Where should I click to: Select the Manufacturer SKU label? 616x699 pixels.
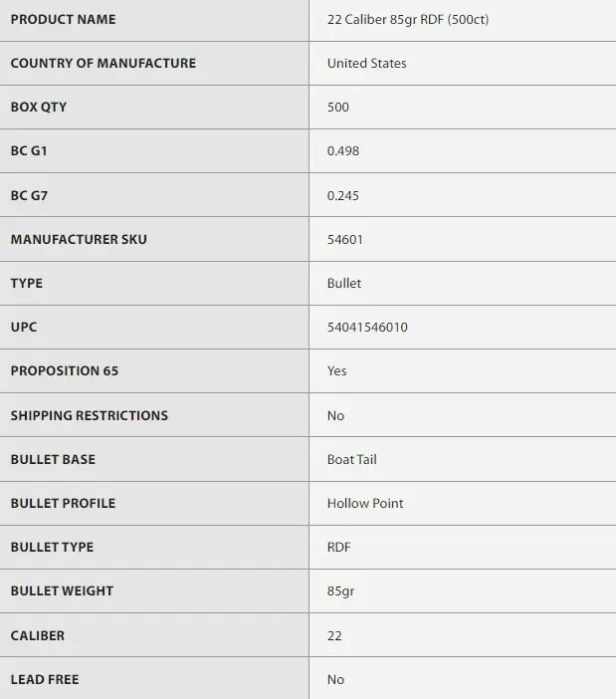(79, 239)
